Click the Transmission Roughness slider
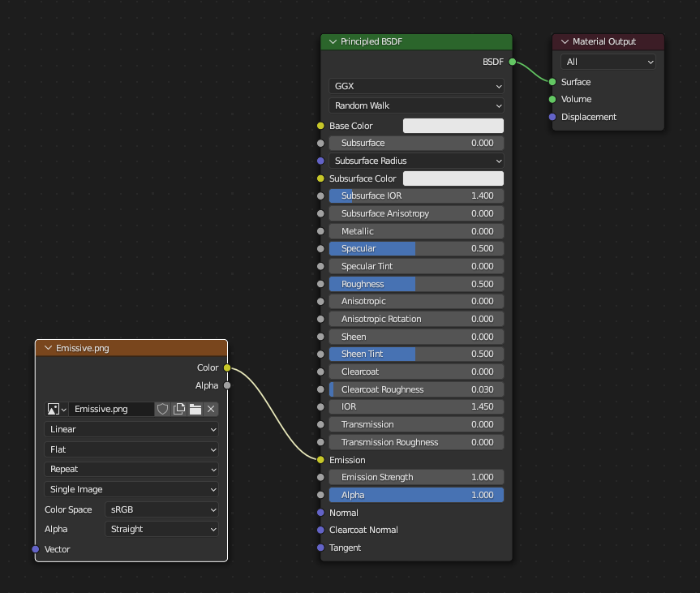The height and width of the screenshot is (593, 700). tap(416, 442)
